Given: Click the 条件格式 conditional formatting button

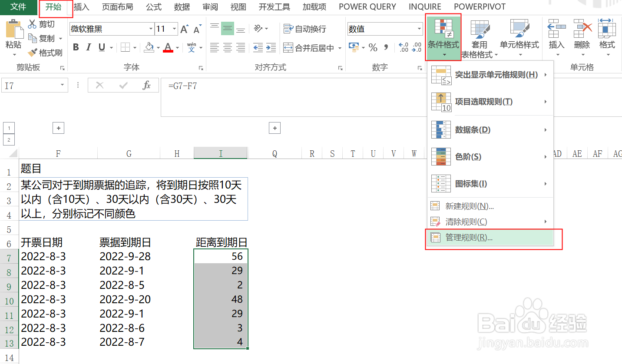Looking at the screenshot, I should pyautogui.click(x=443, y=37).
